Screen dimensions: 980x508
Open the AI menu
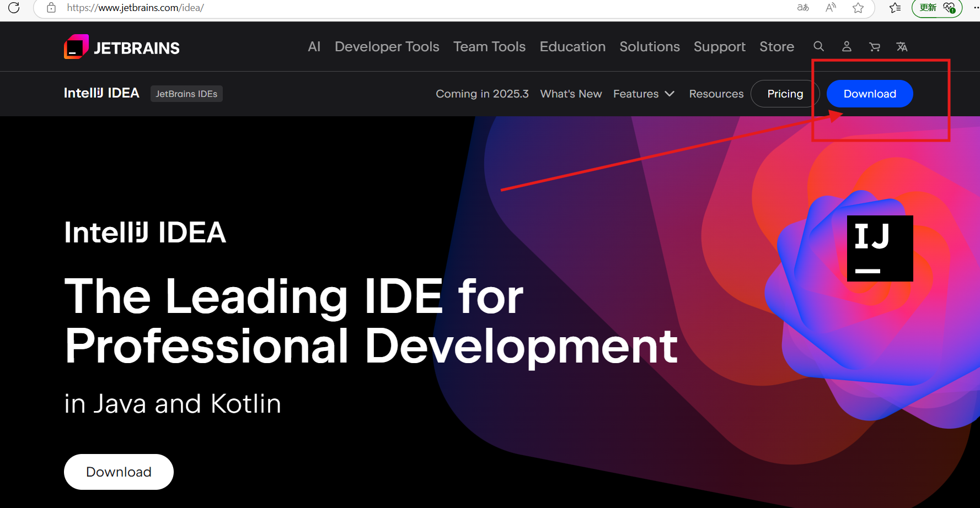point(314,47)
